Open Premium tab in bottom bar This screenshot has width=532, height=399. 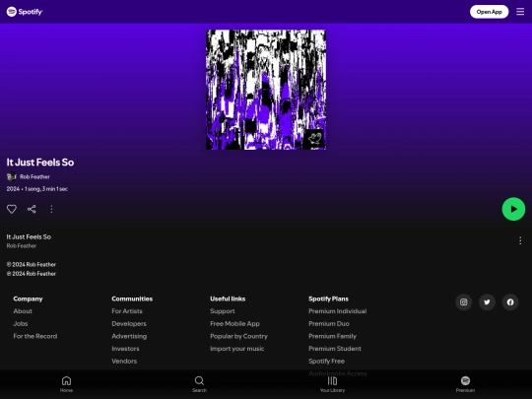465,384
